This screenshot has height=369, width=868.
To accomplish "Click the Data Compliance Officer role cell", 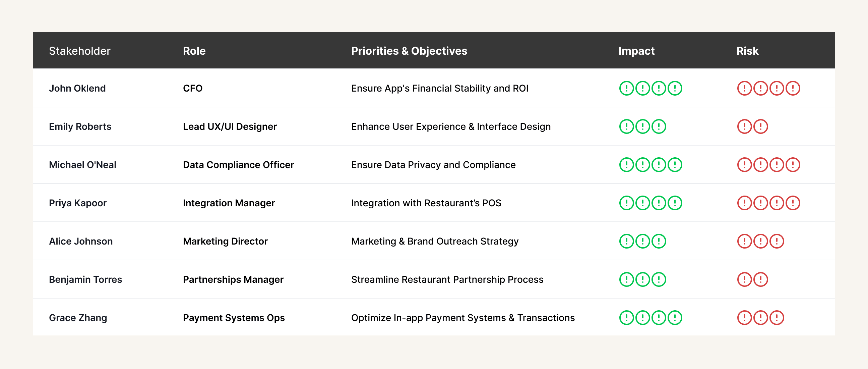I will (x=238, y=165).
